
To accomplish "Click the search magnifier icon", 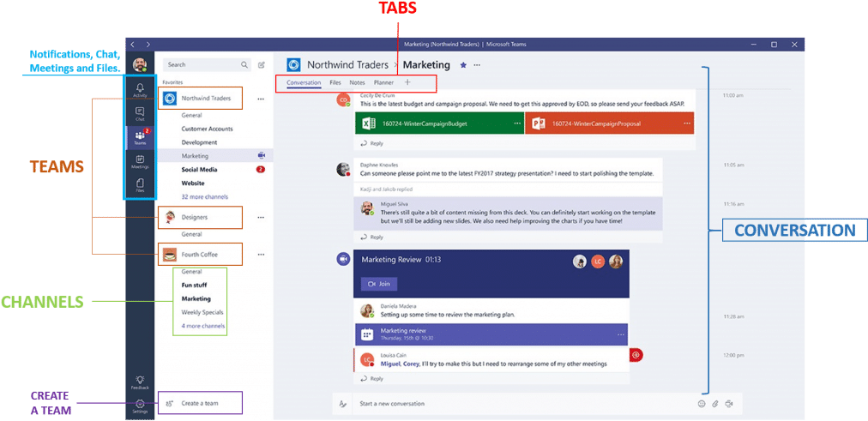I will click(x=244, y=64).
